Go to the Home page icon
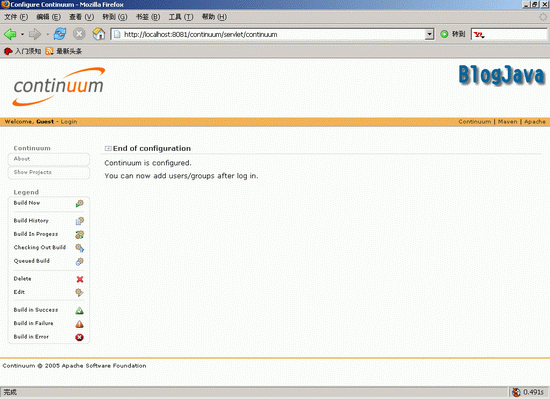 point(99,34)
